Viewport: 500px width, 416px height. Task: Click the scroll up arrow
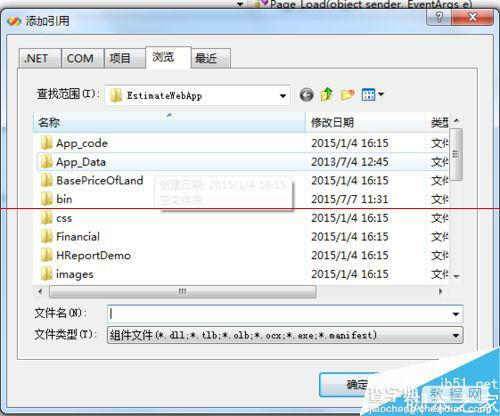coord(456,120)
